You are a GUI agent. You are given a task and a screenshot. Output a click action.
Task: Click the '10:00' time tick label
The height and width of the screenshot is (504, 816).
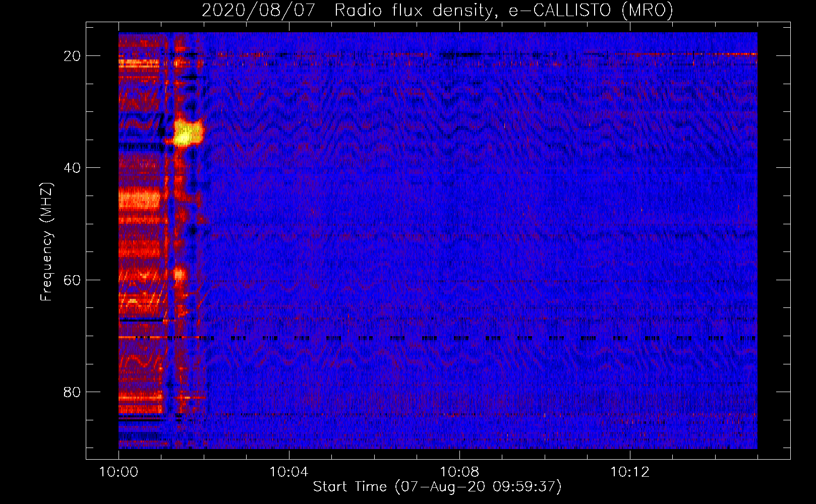tap(119, 472)
